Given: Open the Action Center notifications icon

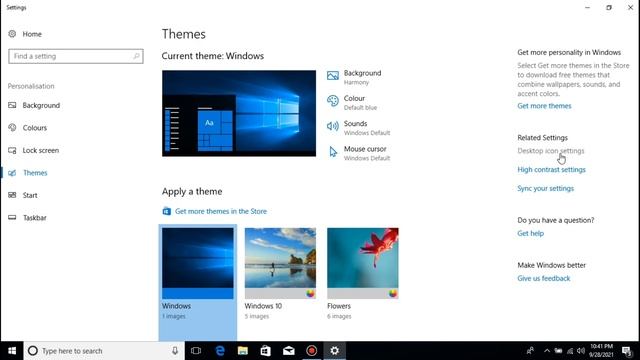Looking at the screenshot, I should (x=627, y=351).
